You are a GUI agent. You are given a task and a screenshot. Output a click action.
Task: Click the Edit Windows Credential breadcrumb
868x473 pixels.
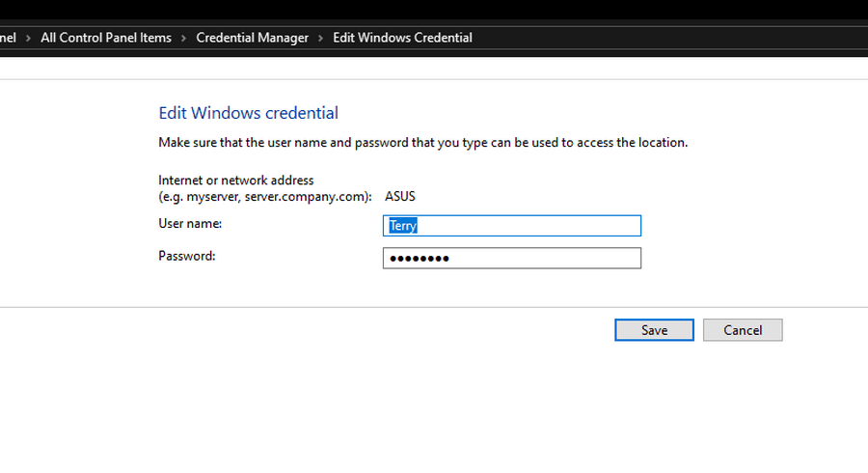click(402, 38)
